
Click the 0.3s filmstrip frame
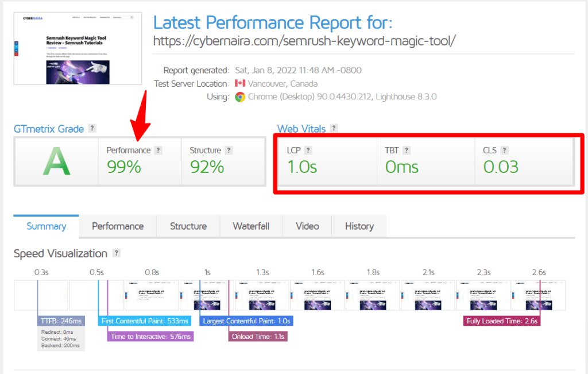pyautogui.click(x=41, y=295)
